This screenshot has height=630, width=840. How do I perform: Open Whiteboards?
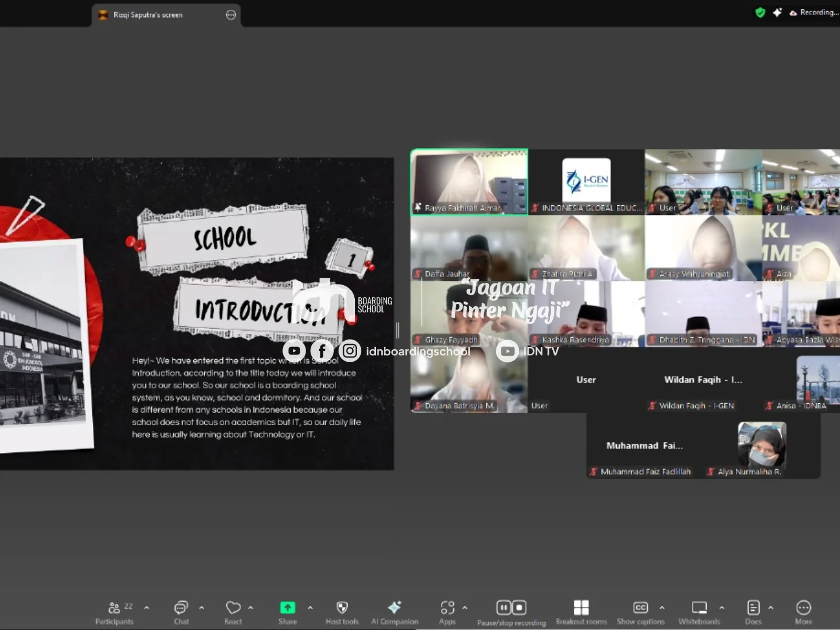(x=699, y=613)
